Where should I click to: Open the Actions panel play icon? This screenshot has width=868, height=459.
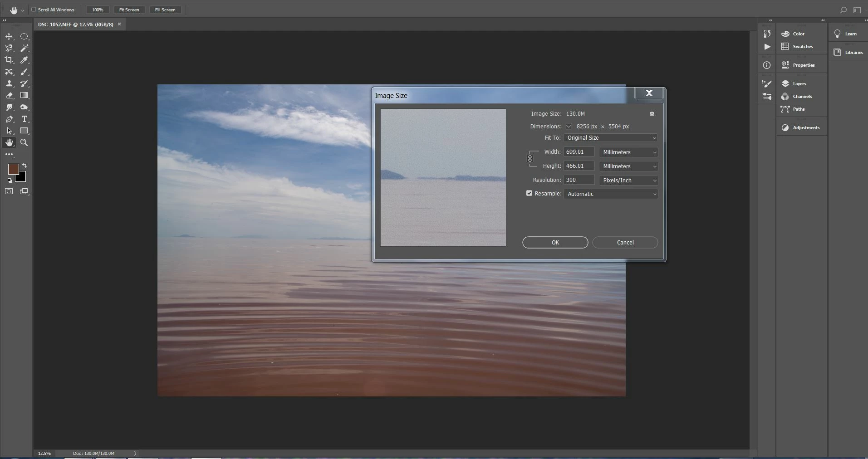pos(767,47)
